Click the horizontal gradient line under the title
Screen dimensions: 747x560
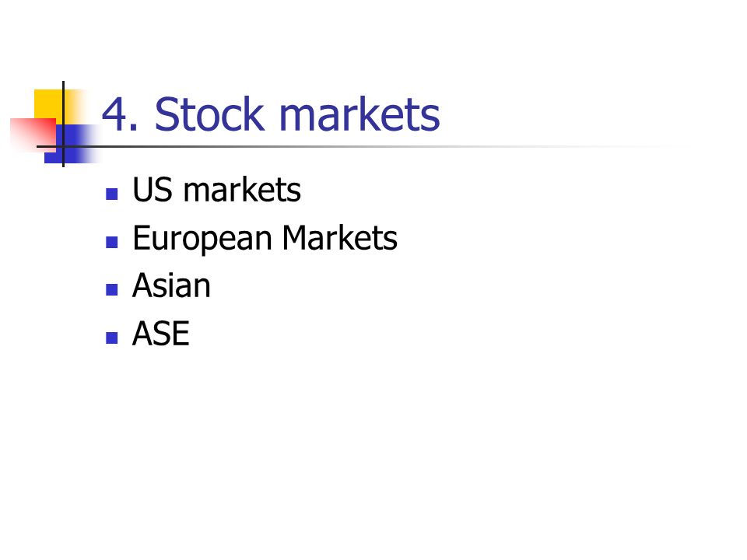click(x=362, y=146)
